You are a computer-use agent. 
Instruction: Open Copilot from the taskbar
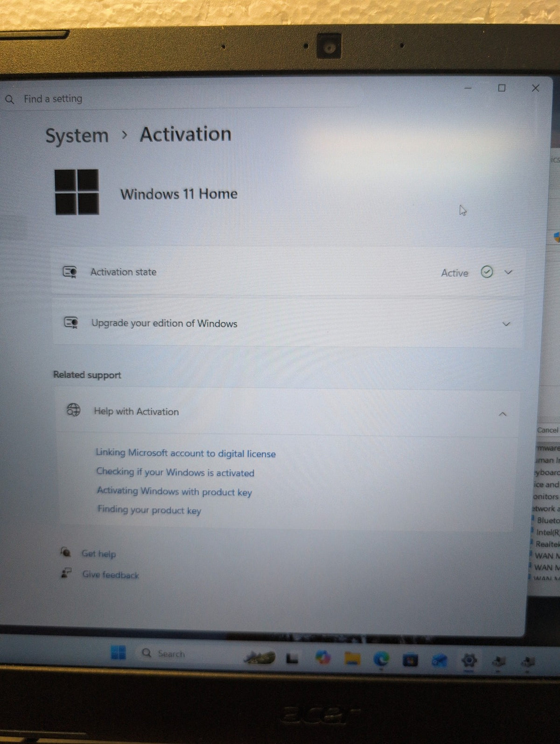pyautogui.click(x=322, y=658)
